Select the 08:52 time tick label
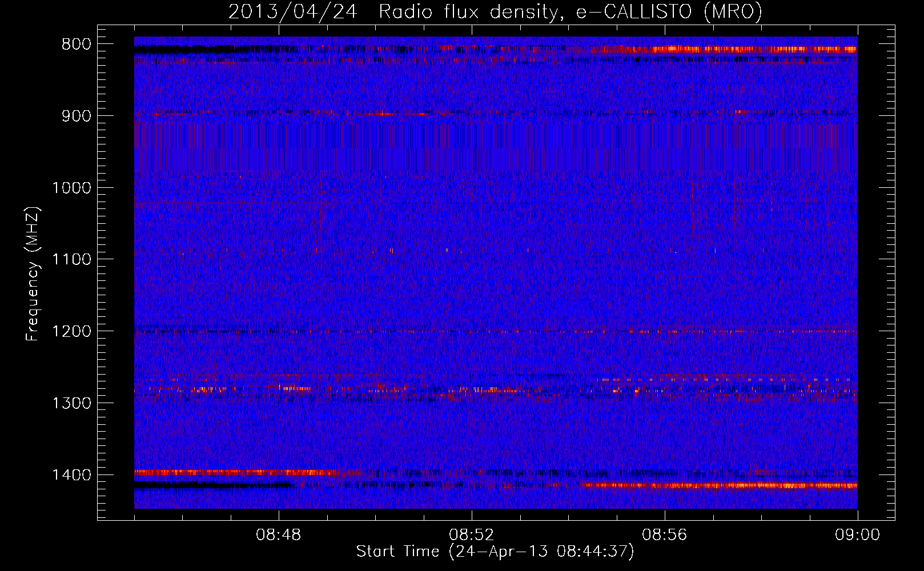Screen dimensions: 924x571 click(472, 535)
